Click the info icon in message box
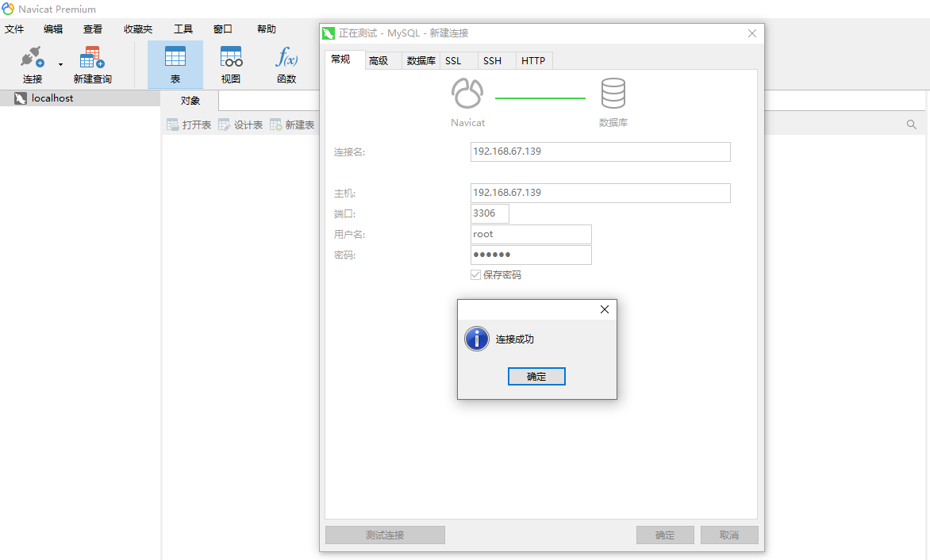930x560 pixels. point(477,339)
